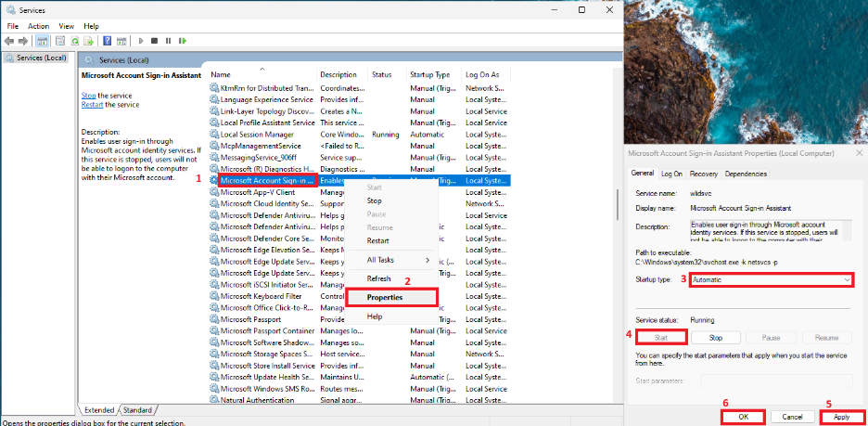Switch to the Log On tab

pyautogui.click(x=671, y=174)
